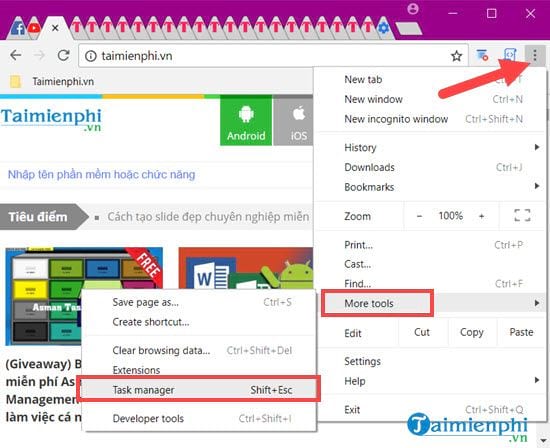Decrease zoom with the minus button
550x448 pixels.
[419, 216]
